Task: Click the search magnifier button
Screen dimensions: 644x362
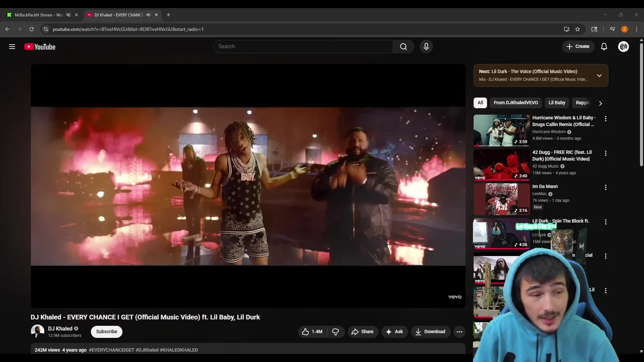Action: pos(404,46)
